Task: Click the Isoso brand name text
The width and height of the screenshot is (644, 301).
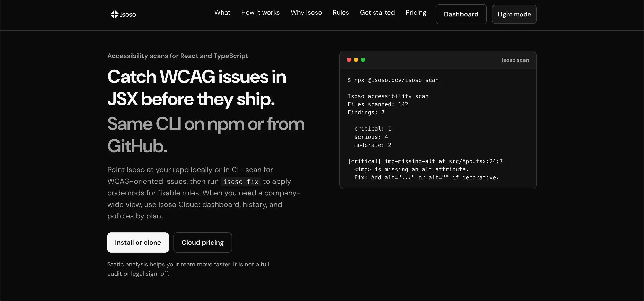Action: [128, 14]
